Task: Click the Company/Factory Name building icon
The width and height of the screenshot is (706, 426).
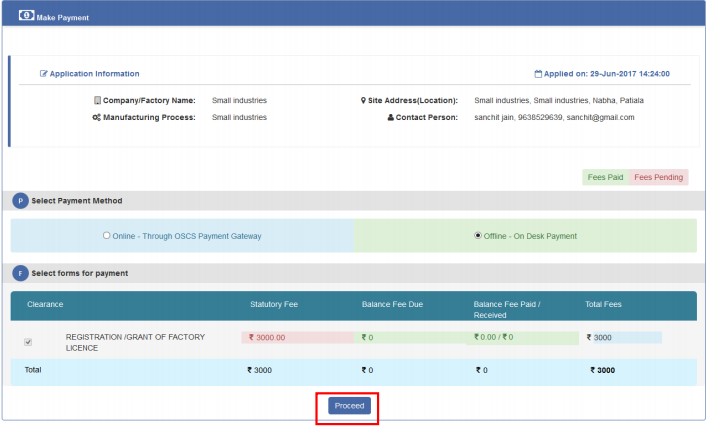Action: pos(97,101)
